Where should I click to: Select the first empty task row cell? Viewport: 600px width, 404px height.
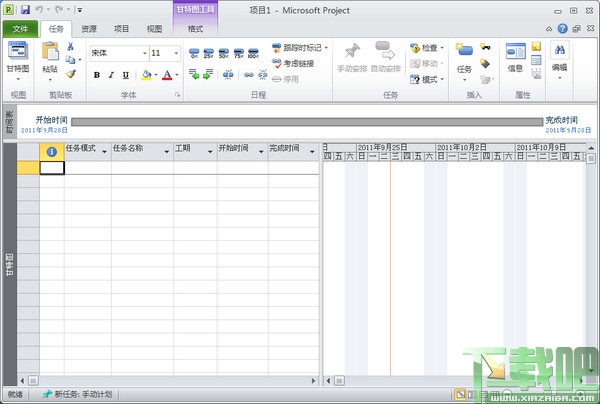52,168
